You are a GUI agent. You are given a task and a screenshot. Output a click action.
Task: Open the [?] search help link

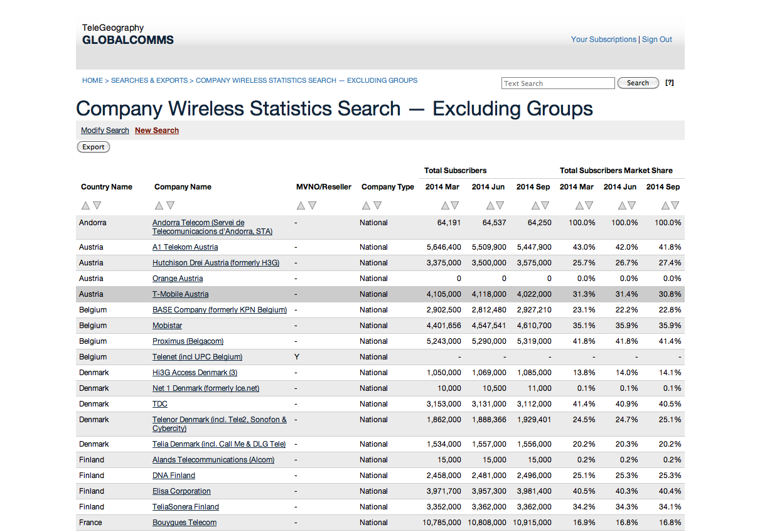point(670,83)
